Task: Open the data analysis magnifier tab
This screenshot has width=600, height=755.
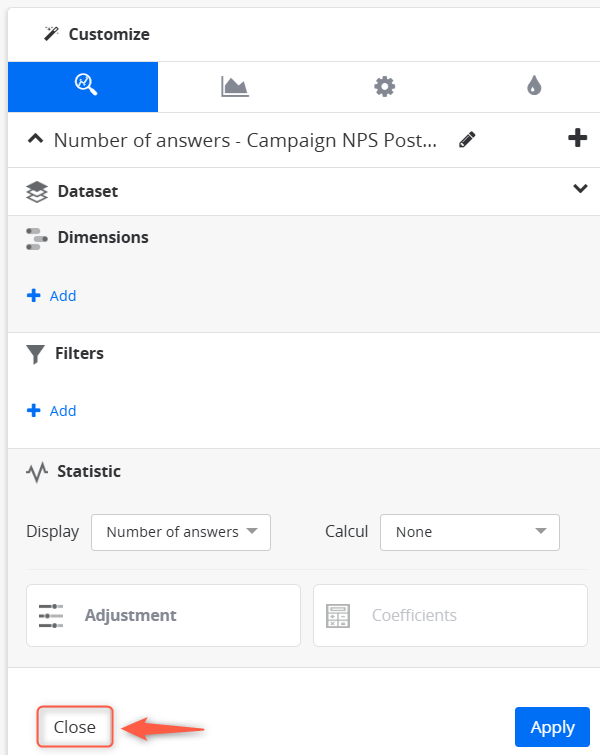Action: [83, 87]
